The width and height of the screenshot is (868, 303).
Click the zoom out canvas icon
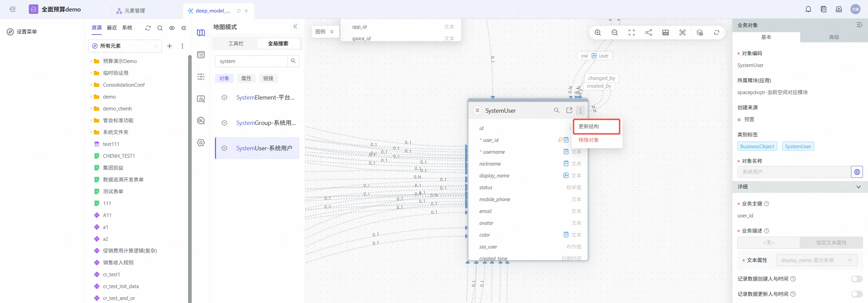click(615, 33)
